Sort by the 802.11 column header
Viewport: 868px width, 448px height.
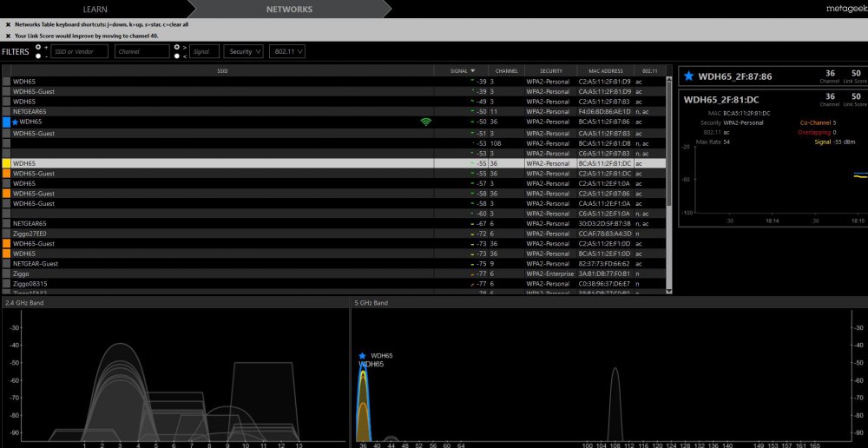[649, 71]
